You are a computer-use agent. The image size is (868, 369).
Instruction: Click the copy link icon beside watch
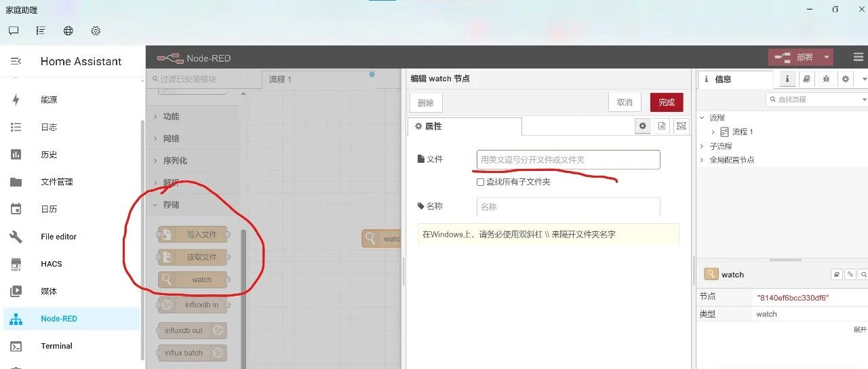850,275
